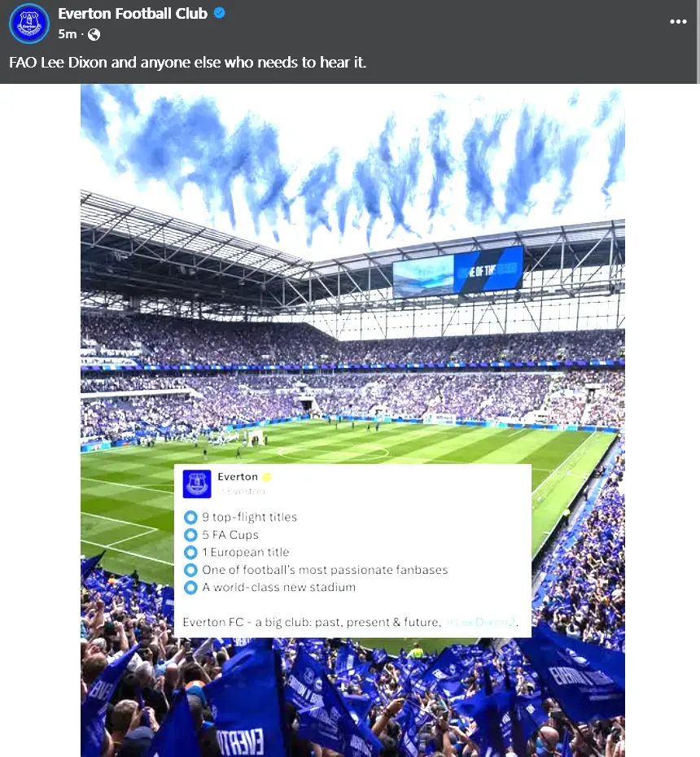Click the Everton name in embedded tweet

pos(238,477)
